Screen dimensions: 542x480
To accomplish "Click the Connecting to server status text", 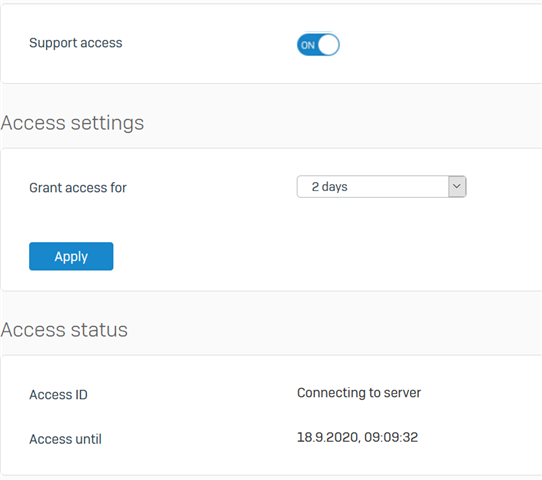I will pos(359,393).
